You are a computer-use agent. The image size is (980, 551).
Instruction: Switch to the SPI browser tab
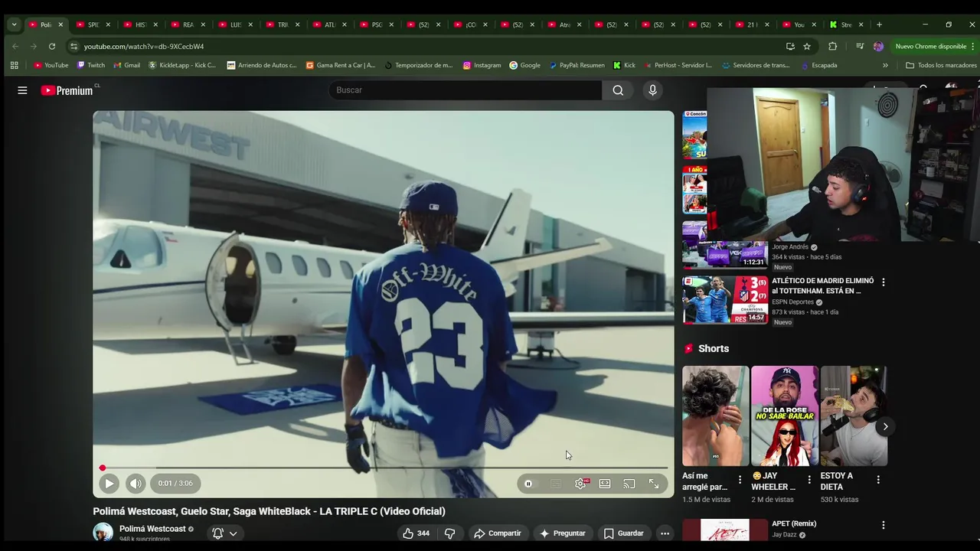[x=92, y=24]
